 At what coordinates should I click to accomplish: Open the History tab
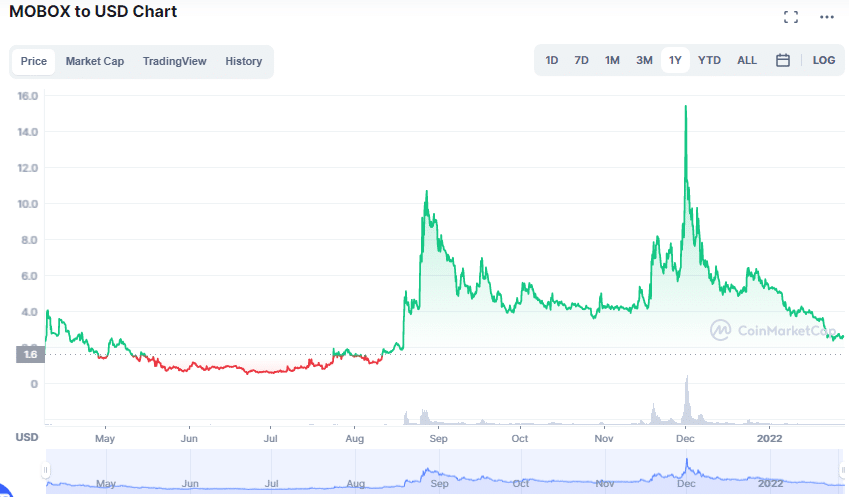244,61
